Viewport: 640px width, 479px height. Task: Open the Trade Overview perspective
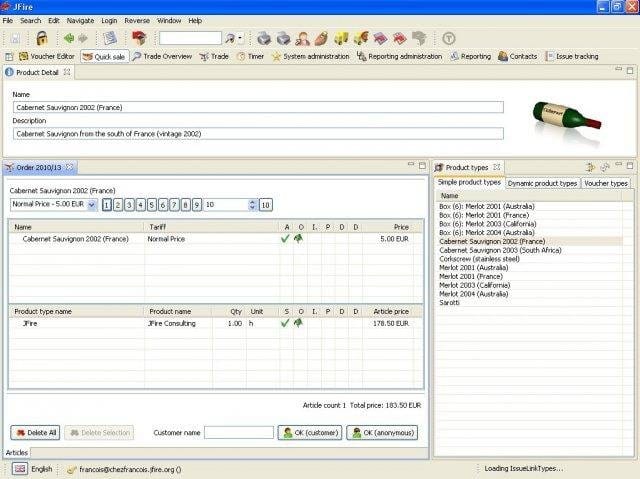[x=162, y=56]
